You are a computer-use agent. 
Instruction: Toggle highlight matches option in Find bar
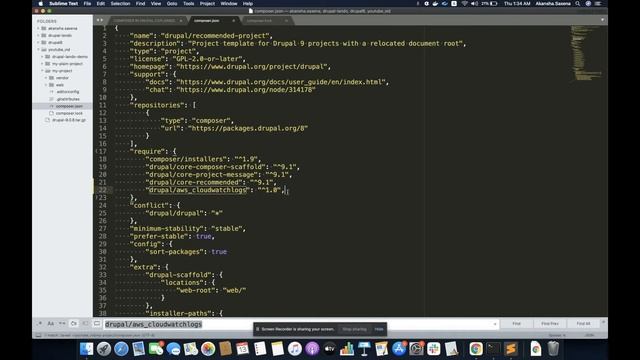coord(97,324)
